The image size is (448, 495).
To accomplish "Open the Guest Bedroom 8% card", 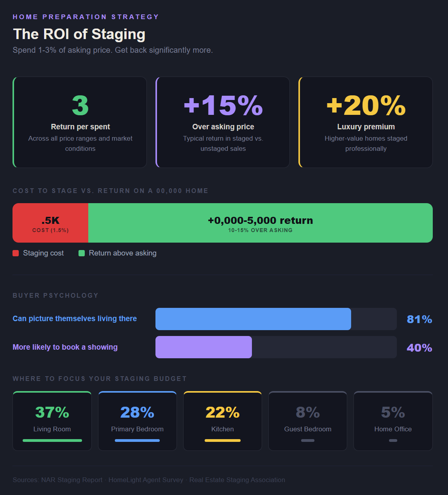I will (x=308, y=421).
